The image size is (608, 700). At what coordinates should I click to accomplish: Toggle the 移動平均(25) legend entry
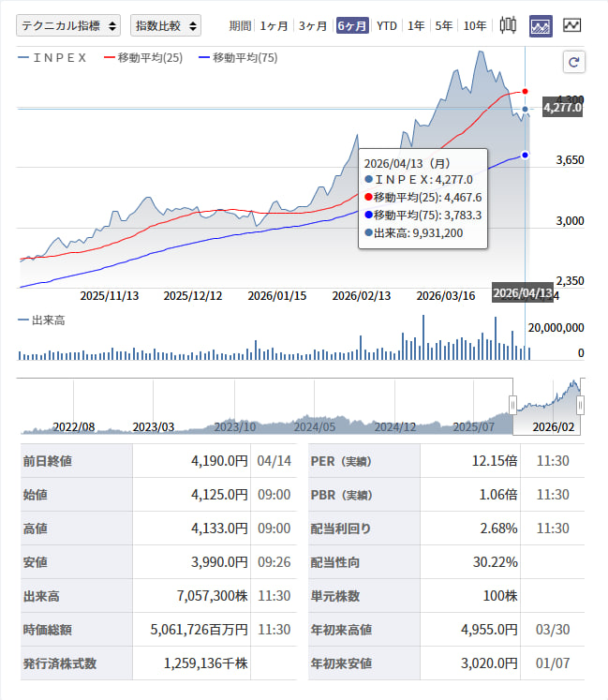pos(143,57)
